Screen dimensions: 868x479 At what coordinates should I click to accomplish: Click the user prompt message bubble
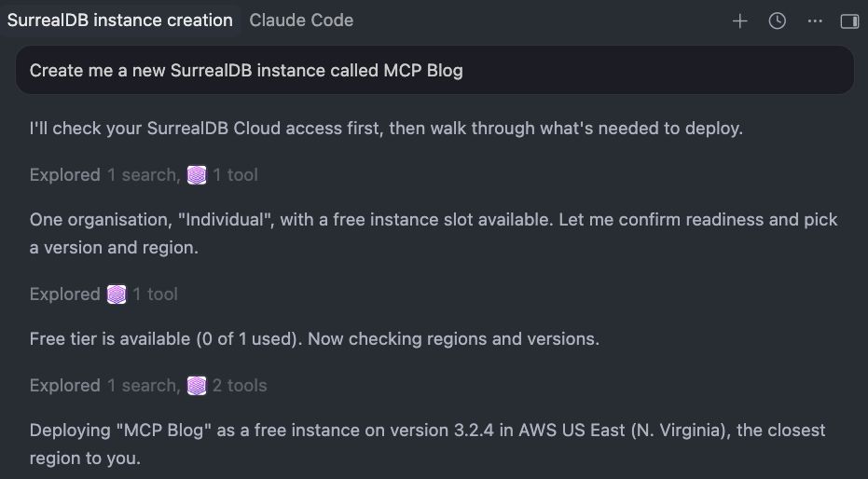(434, 70)
